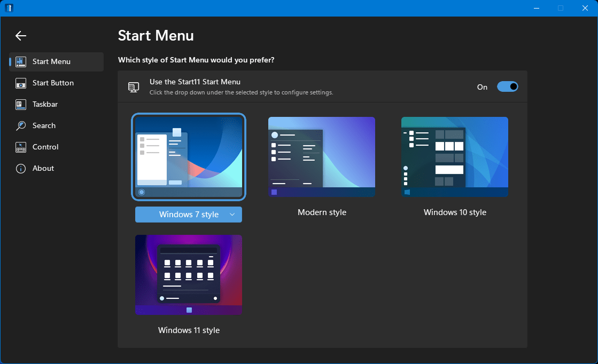
Task: Click the Start Menu sidebar icon
Action: 21,62
